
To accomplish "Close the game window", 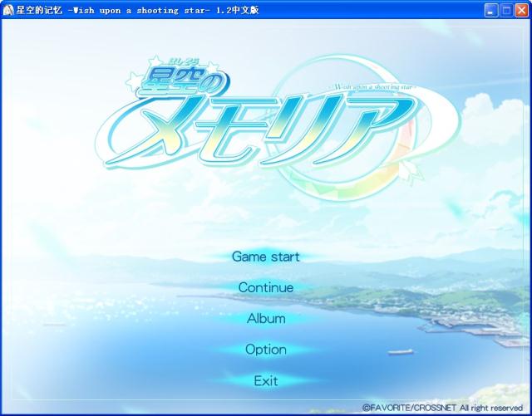I will coord(521,11).
